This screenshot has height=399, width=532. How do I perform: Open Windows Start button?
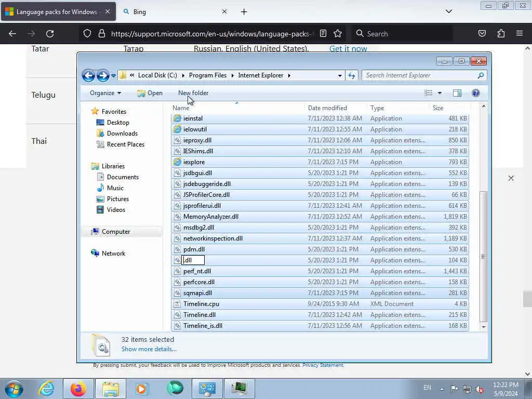tap(14, 389)
